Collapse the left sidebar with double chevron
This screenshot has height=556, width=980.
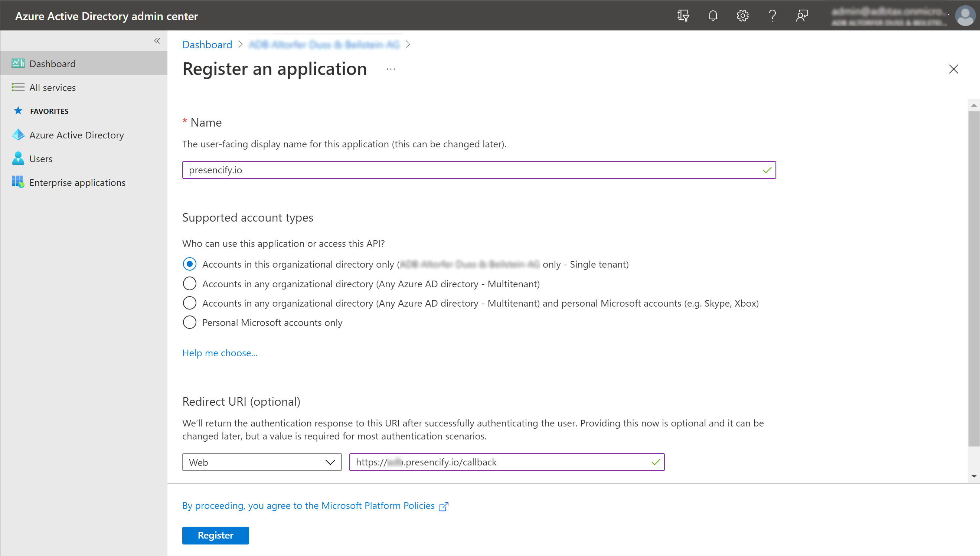coord(157,41)
